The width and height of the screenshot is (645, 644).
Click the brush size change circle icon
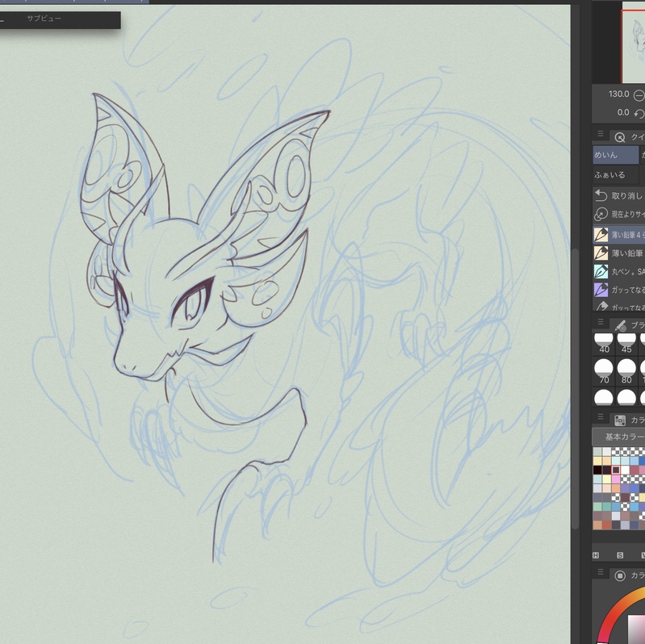coord(601,214)
